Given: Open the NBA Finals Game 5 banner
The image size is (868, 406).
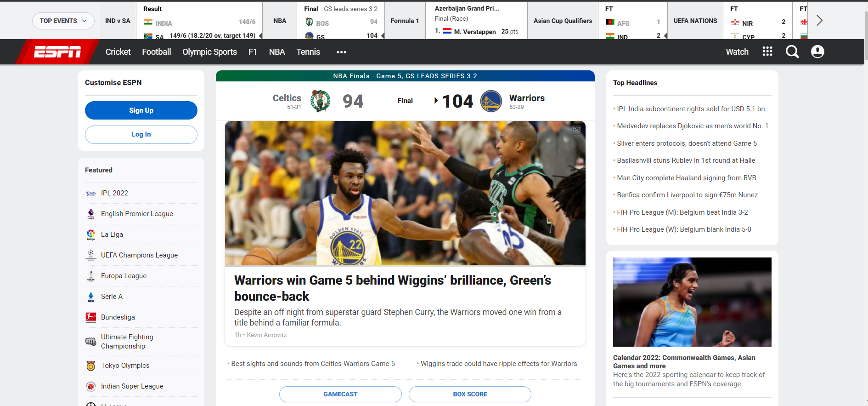Looking at the screenshot, I should (x=405, y=76).
